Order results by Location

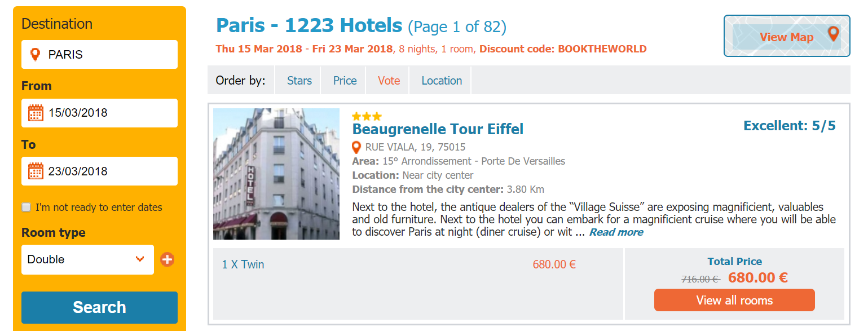point(441,81)
